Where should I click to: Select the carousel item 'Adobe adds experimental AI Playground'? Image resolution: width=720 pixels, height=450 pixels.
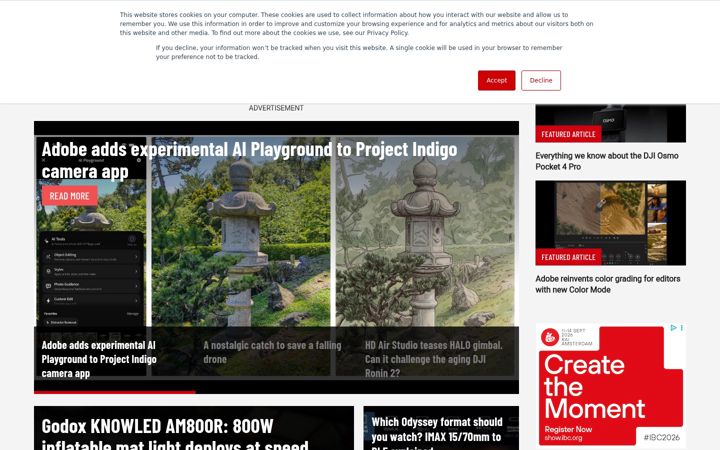click(99, 359)
